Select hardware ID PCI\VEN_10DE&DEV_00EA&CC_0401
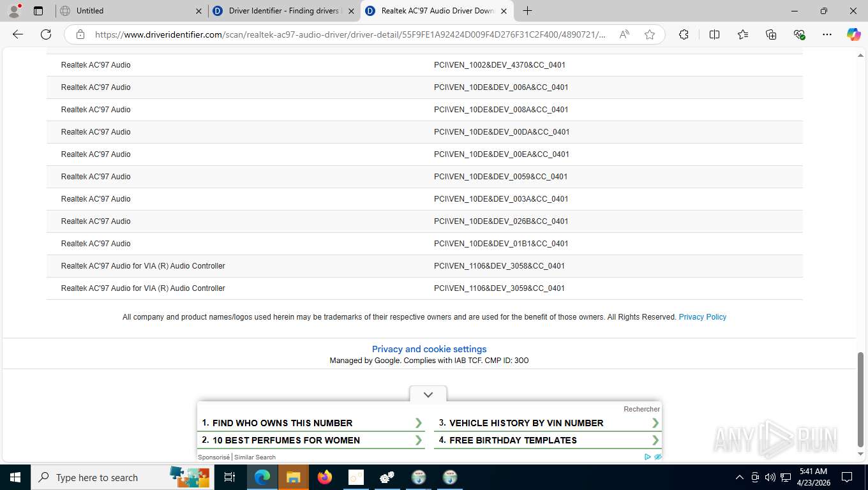The width and height of the screenshot is (868, 490). 502,154
